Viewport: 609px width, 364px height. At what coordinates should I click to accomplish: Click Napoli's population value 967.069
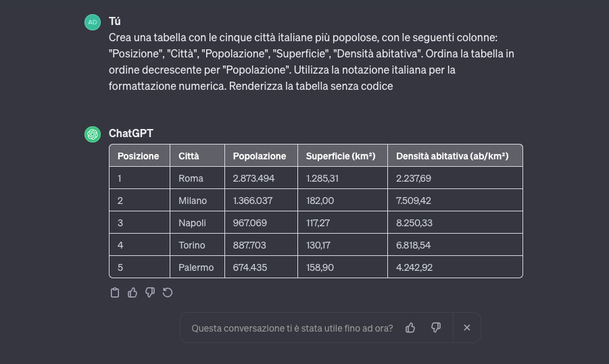[x=250, y=223]
